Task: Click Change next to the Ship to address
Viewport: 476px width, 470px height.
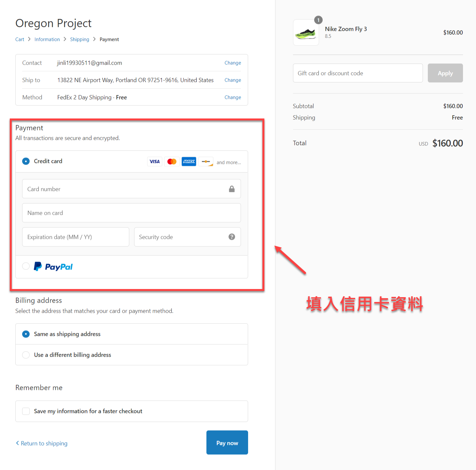Action: 232,80
